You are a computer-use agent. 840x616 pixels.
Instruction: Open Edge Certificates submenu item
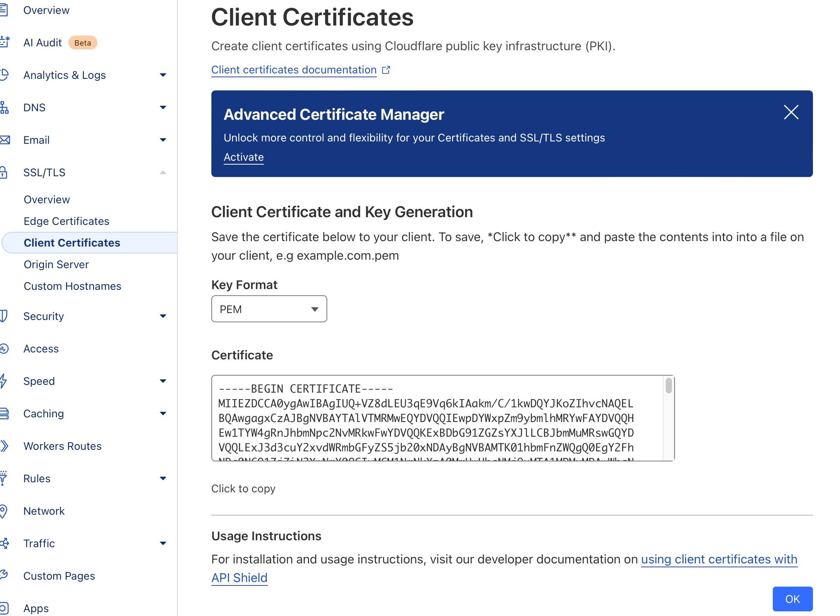(66, 221)
